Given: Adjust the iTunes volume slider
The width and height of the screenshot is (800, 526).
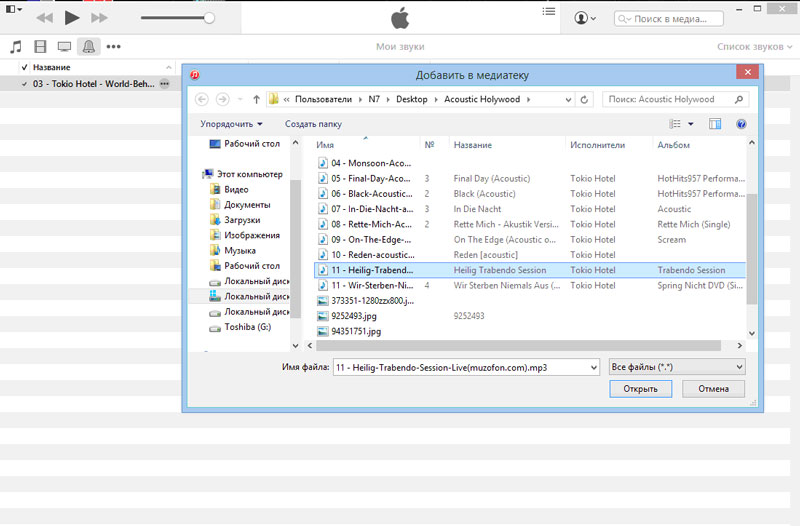Looking at the screenshot, I should [x=209, y=18].
